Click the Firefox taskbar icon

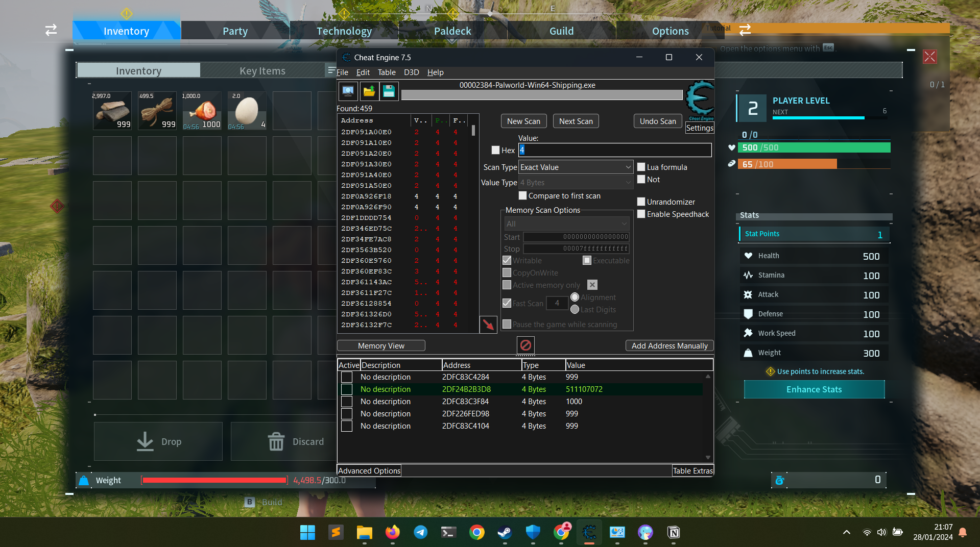click(392, 532)
